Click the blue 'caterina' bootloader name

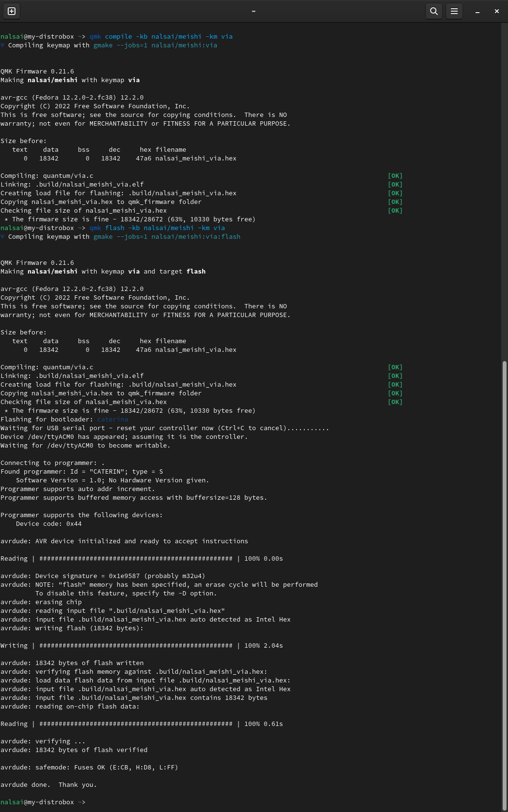click(x=113, y=420)
